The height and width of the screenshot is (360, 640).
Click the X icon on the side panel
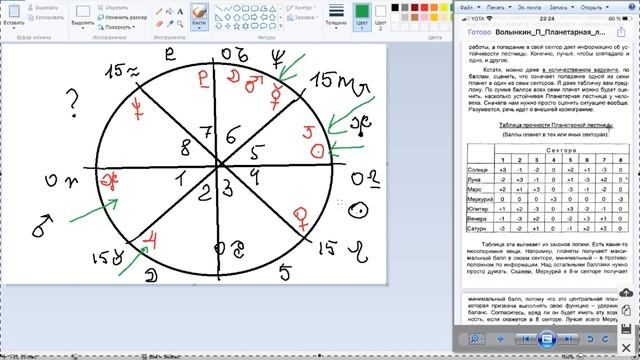626,348
